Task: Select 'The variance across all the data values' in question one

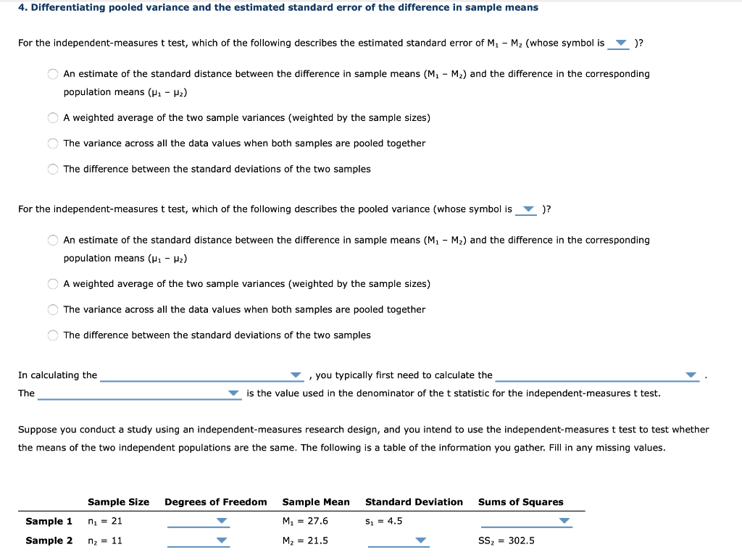Action: click(52, 143)
